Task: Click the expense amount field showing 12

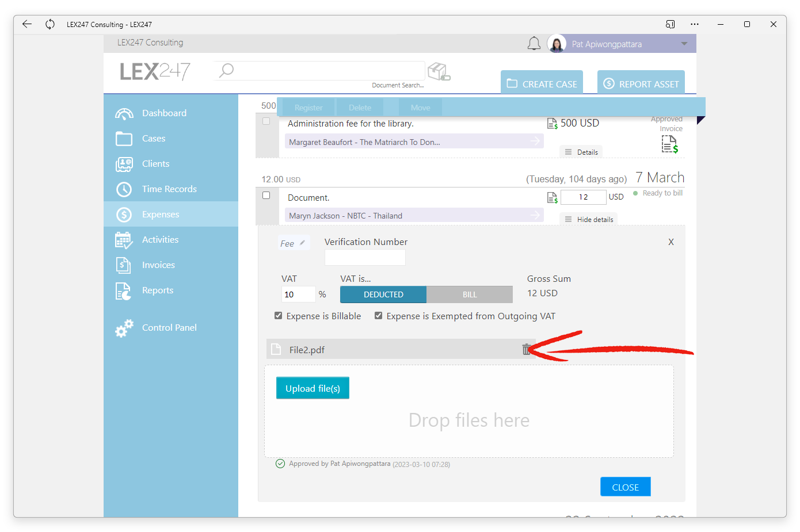Action: [583, 197]
